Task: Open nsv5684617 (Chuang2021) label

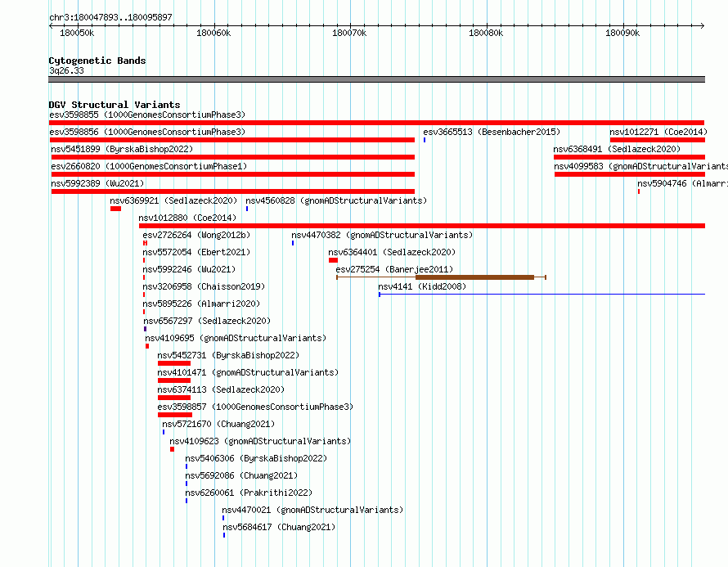Action: 279,527
